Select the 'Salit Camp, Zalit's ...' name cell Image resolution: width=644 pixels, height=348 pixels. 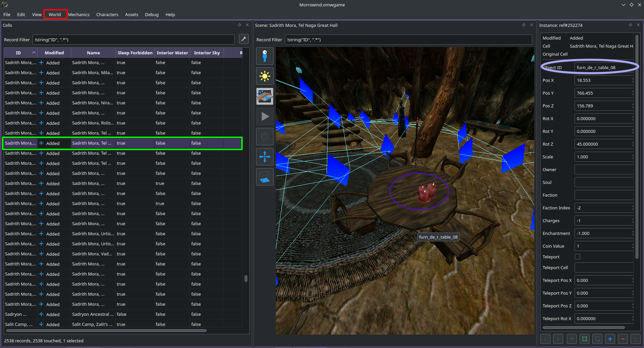tap(93, 324)
